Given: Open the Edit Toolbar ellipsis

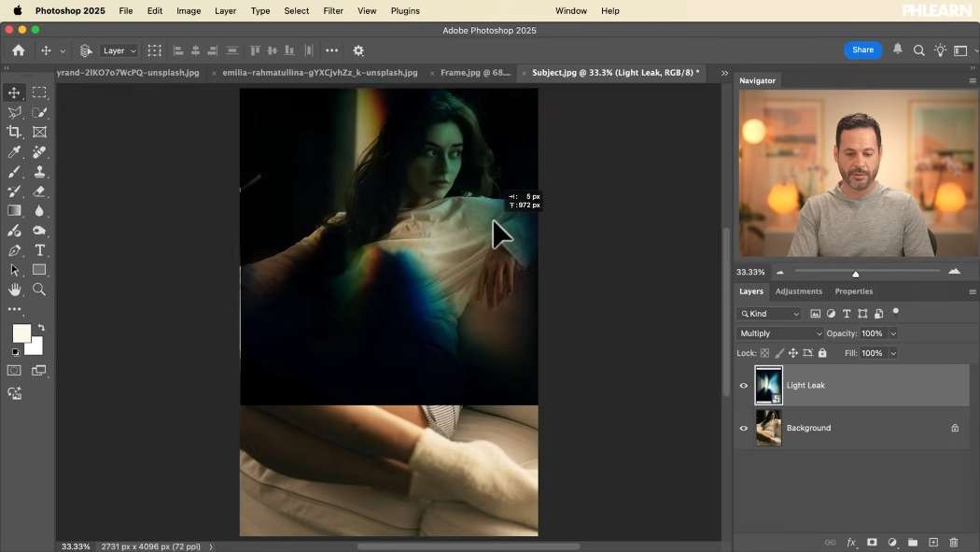Looking at the screenshot, I should click(x=14, y=309).
